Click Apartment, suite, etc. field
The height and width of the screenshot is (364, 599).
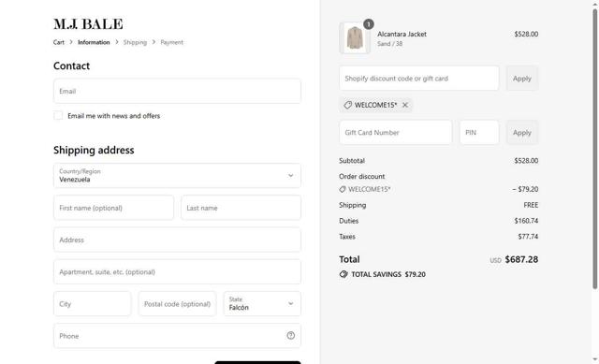[x=177, y=272]
